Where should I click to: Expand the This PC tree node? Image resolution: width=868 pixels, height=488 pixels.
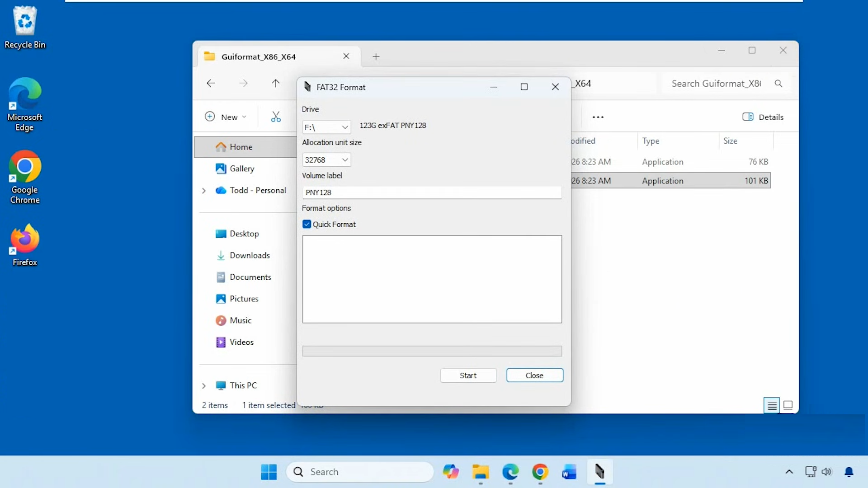204,385
